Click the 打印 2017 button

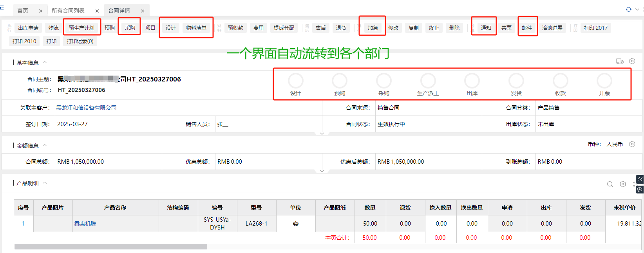[596, 28]
